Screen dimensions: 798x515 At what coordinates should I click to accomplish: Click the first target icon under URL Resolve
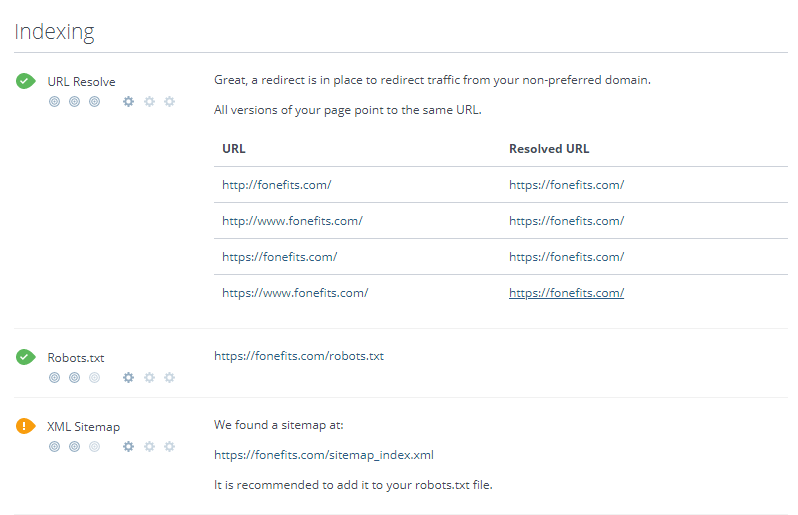[x=55, y=101]
